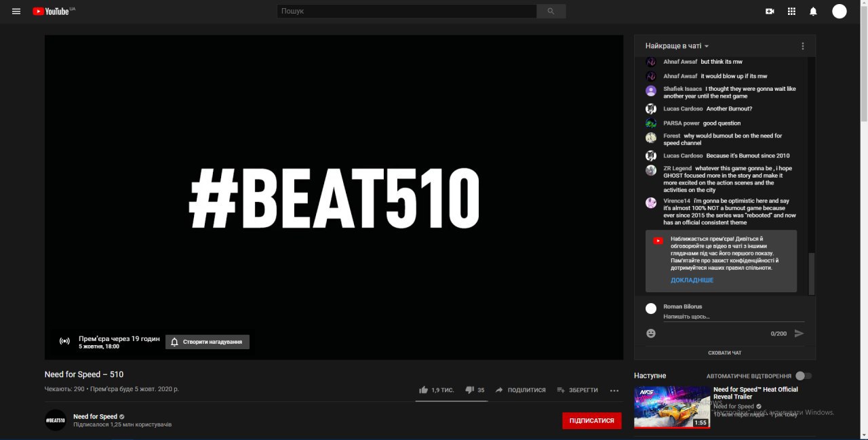Open 'Need for Speed™ Heat Official Reveal Trailer' title
The width and height of the screenshot is (868, 440).
[755, 393]
